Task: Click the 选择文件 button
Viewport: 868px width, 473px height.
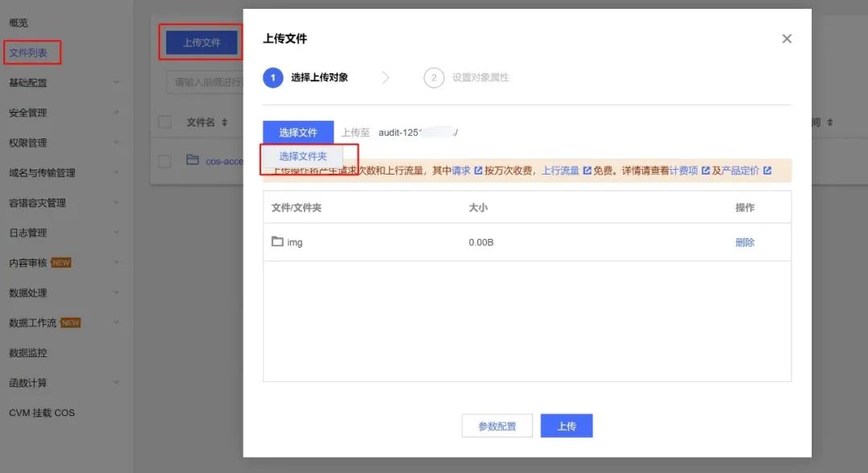Action: point(298,133)
